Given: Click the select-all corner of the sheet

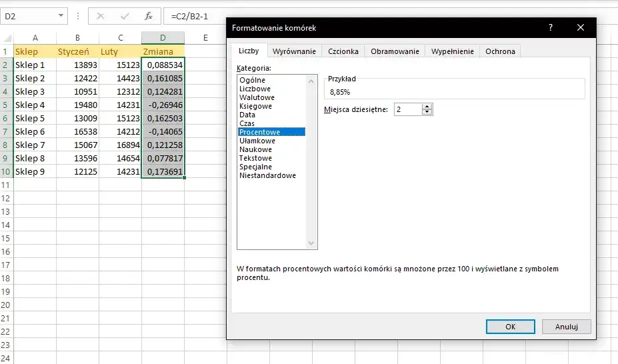Looking at the screenshot, I should coord(7,38).
